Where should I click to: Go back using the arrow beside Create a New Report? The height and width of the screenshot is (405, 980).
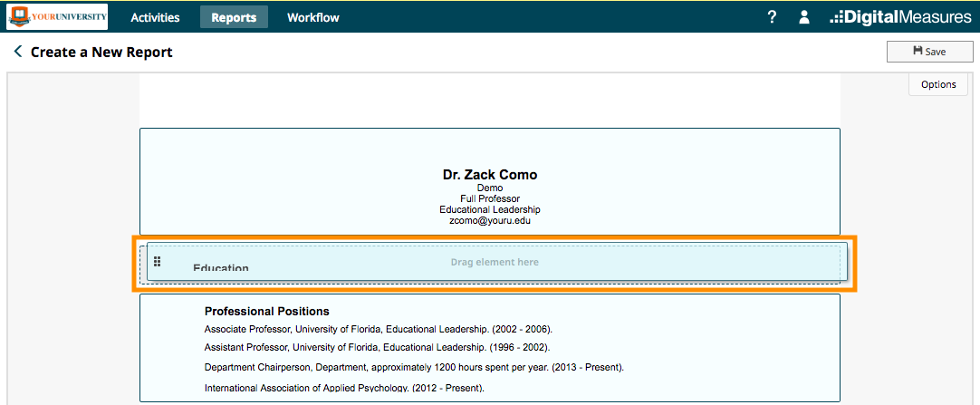[17, 52]
